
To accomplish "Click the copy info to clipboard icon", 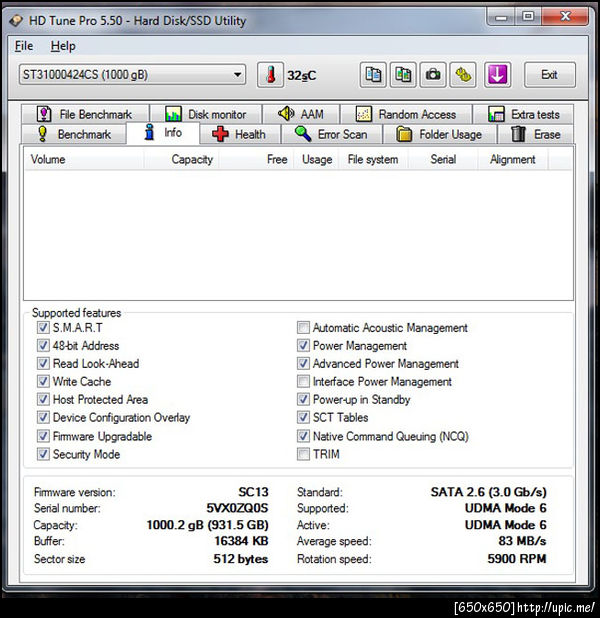I will tap(373, 74).
